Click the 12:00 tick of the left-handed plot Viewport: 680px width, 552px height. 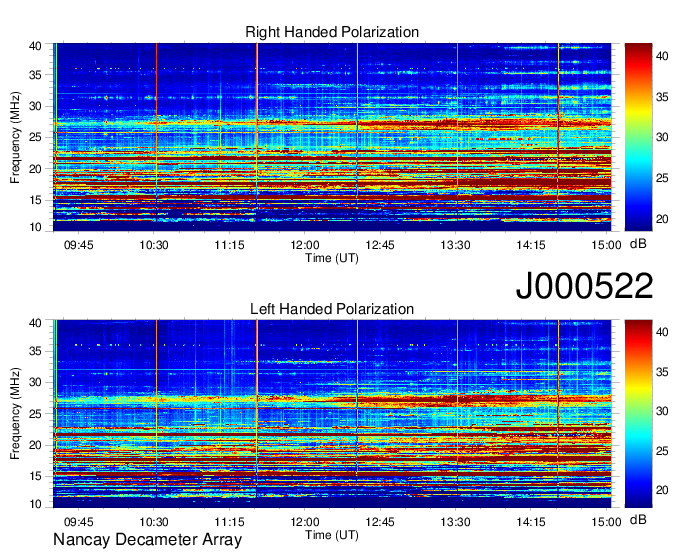[305, 522]
